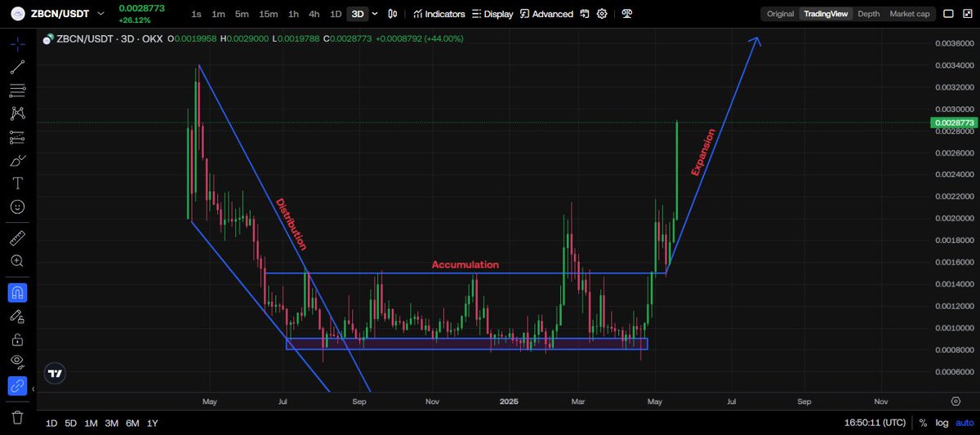
Task: Set the range to 5D
Action: (x=71, y=423)
